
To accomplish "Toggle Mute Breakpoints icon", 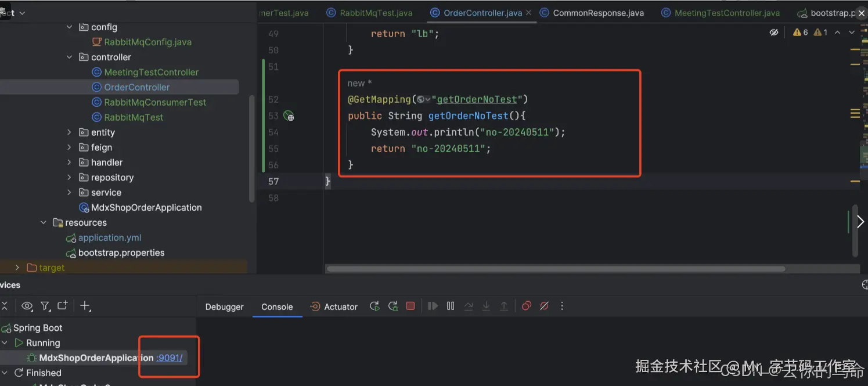I will coord(544,306).
